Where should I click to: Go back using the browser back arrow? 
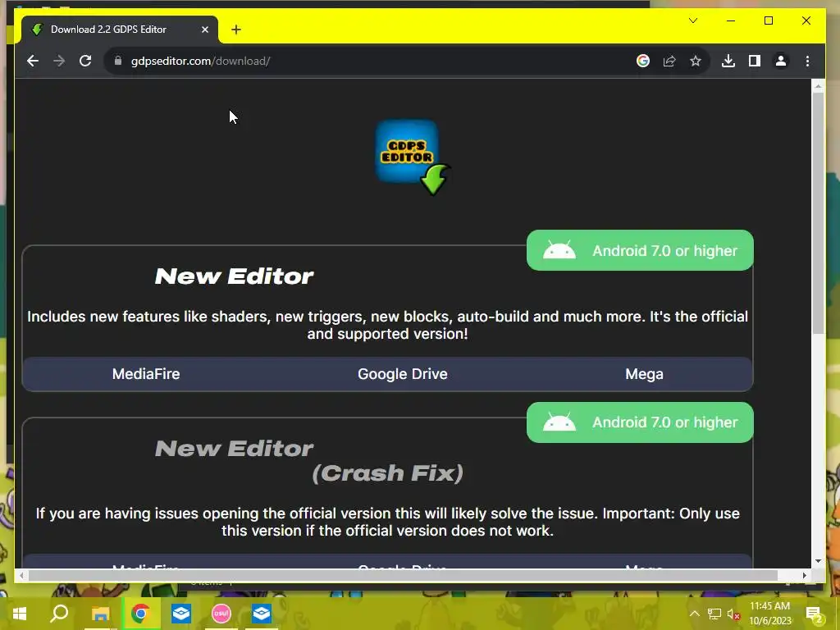click(33, 61)
